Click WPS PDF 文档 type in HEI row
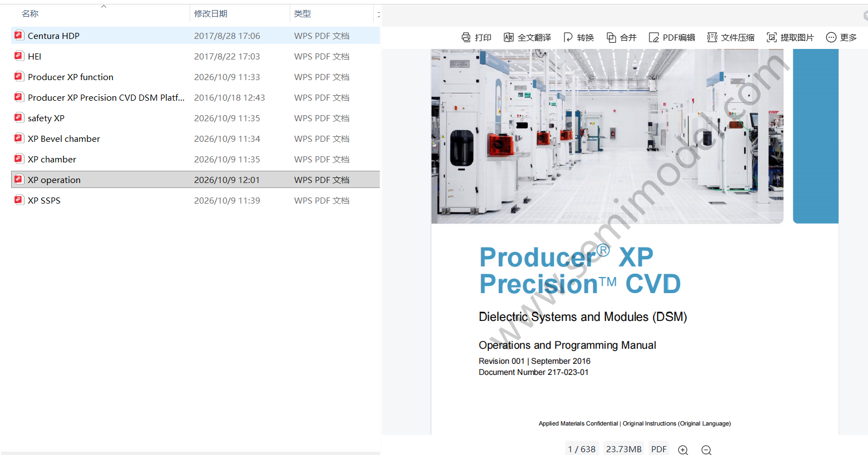Viewport: 868px width, 455px height. (x=322, y=56)
